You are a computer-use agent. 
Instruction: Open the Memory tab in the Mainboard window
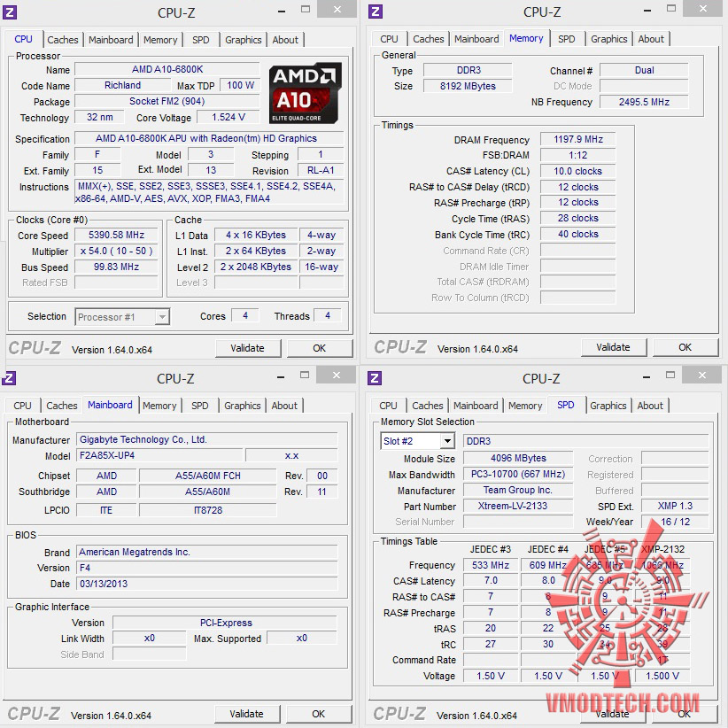coord(159,406)
